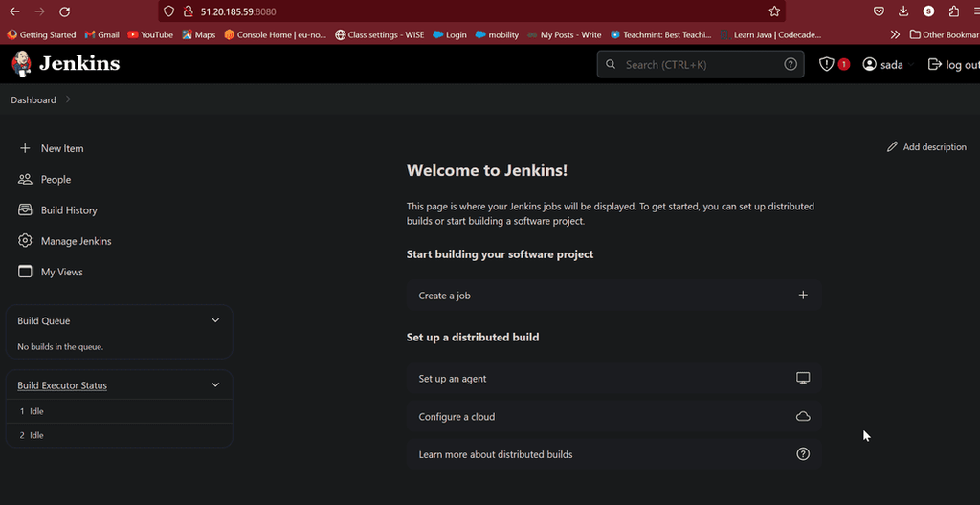Click the Jenkins search field
This screenshot has height=505, width=980.
(701, 64)
